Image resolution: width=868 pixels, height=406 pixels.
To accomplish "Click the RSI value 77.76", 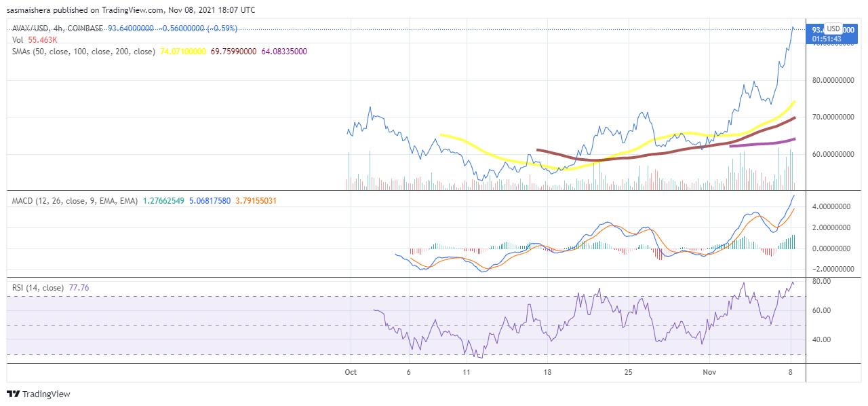I will [78, 288].
